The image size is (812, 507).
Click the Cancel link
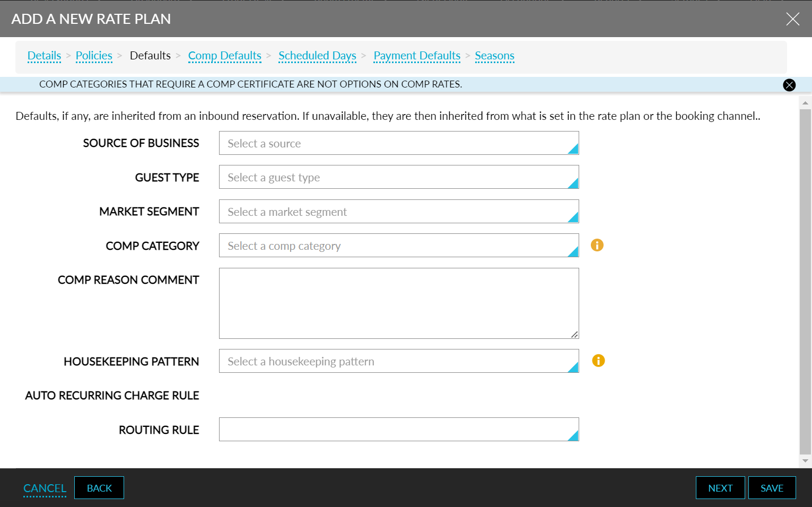coord(45,488)
